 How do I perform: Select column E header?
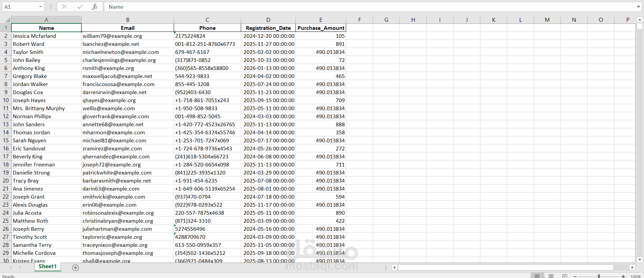click(x=321, y=20)
